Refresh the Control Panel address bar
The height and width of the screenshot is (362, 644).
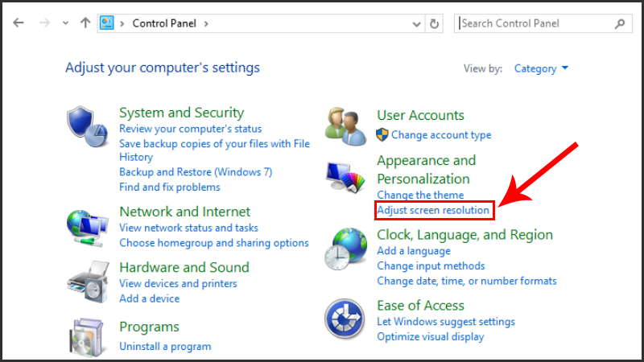436,23
